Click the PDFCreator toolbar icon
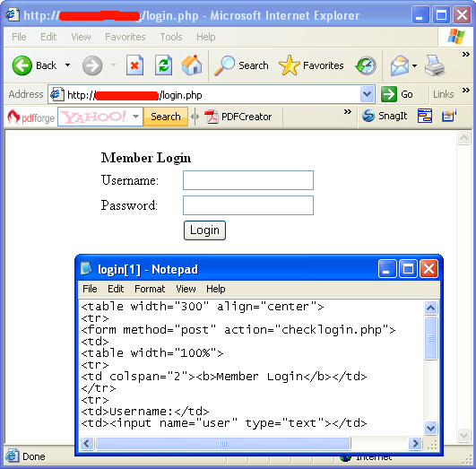 click(211, 117)
